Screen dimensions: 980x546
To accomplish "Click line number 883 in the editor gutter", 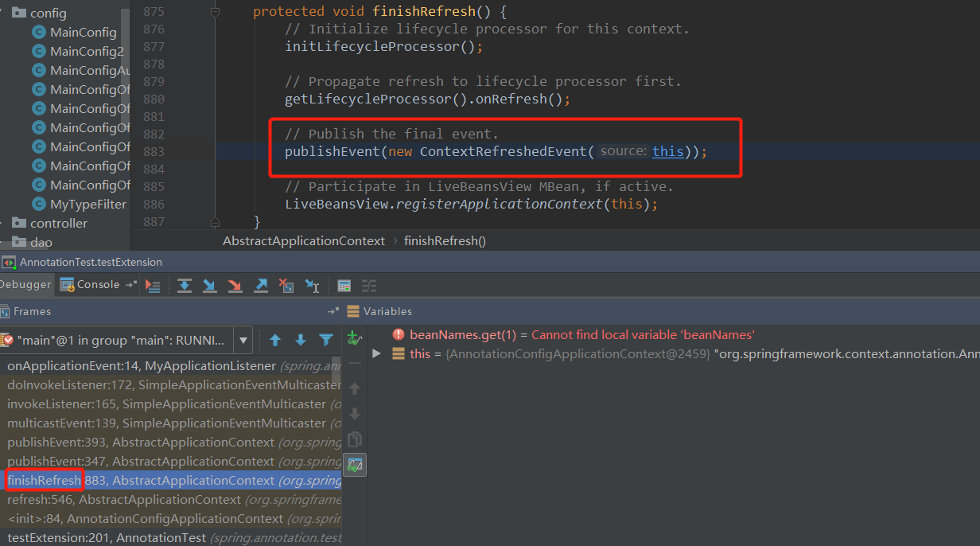I will 154,151.
